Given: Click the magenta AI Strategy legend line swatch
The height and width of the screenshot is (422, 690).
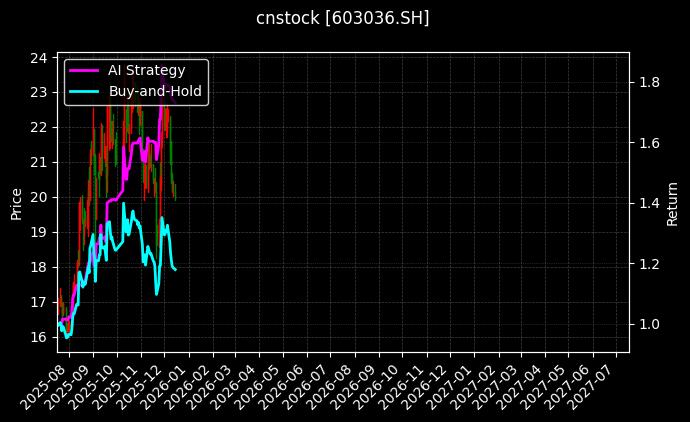Looking at the screenshot, I should pos(84,71).
